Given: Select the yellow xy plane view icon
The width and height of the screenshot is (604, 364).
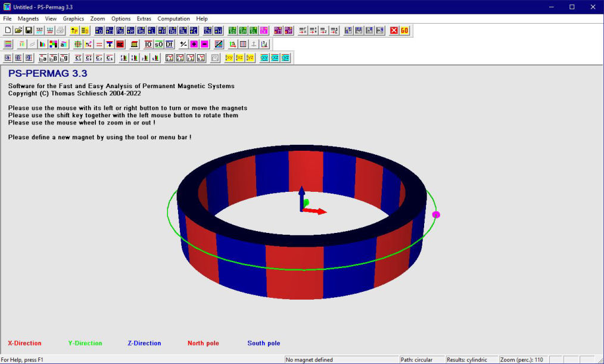Looking at the screenshot, I should click(x=229, y=58).
